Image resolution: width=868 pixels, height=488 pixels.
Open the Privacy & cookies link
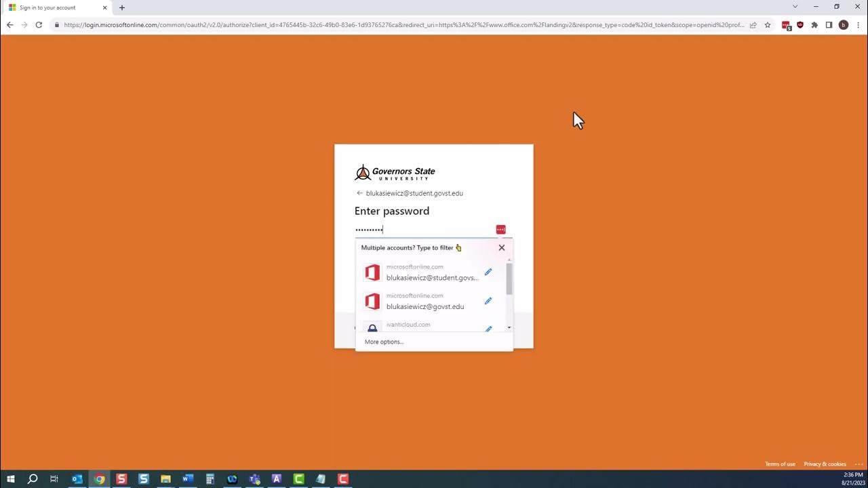(825, 464)
